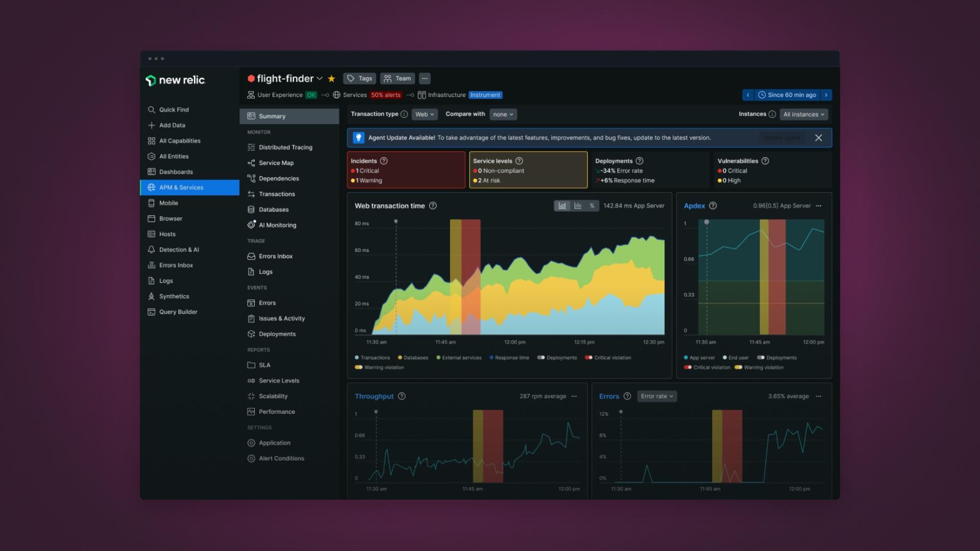Open the Incidents card
The height and width of the screenshot is (551, 980).
[406, 170]
